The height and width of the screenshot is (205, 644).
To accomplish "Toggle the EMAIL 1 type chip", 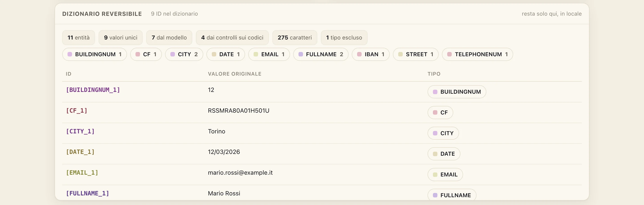I will pyautogui.click(x=269, y=54).
